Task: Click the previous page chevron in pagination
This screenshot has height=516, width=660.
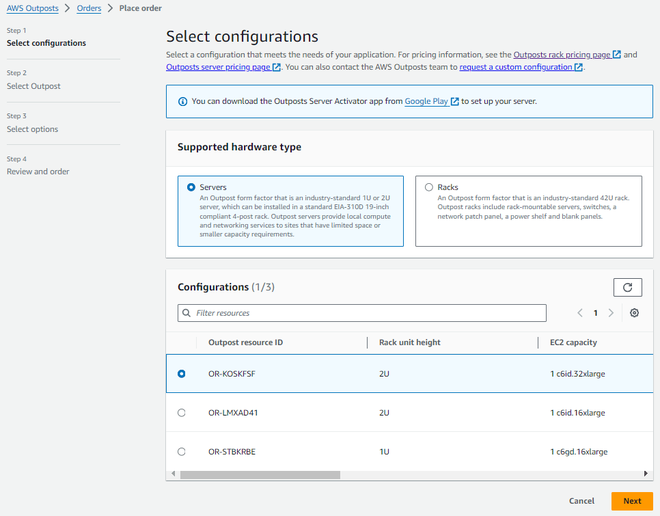Action: click(580, 313)
